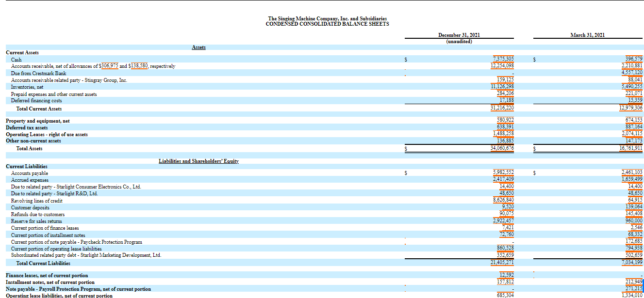Click 'Accrued expenses' row label
The width and height of the screenshot is (644, 298).
(30, 180)
